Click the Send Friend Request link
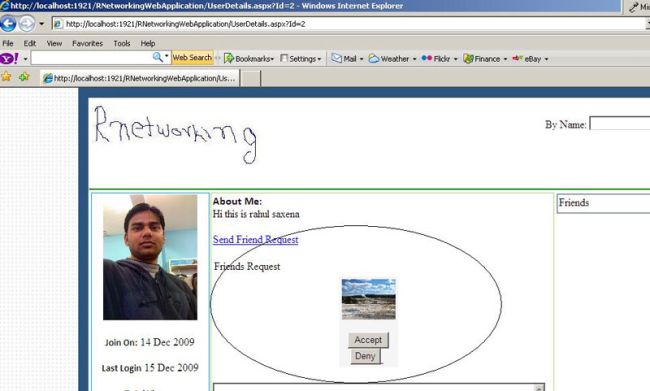Screen dimensions: 650x391 256,240
